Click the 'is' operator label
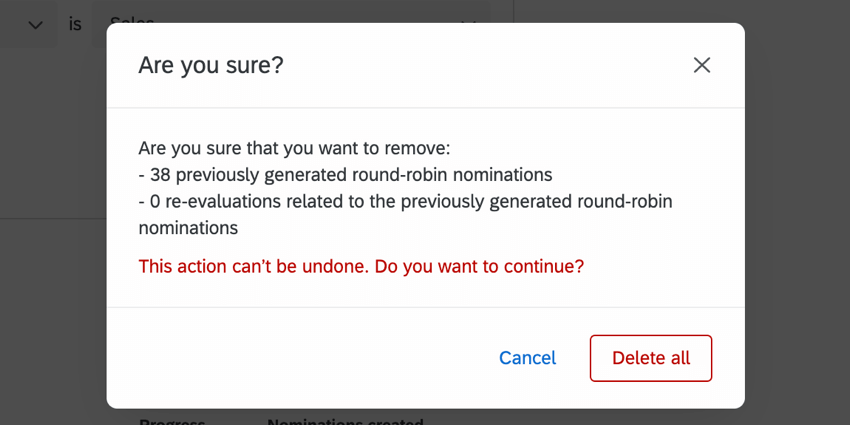The height and width of the screenshot is (425, 850). [75, 24]
